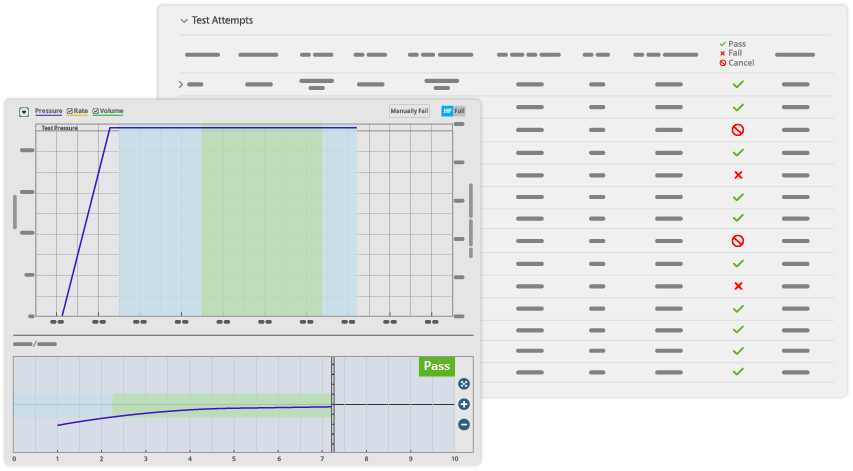Click the vertical slider right of the pressure chart
This screenshot has height=471, width=853.
pyautogui.click(x=471, y=220)
